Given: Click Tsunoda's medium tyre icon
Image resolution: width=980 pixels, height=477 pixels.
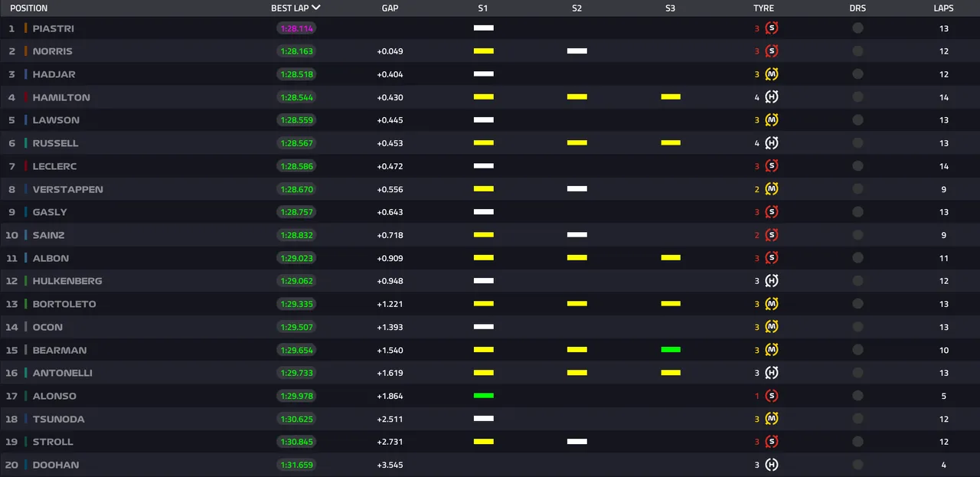Looking at the screenshot, I should click(772, 419).
